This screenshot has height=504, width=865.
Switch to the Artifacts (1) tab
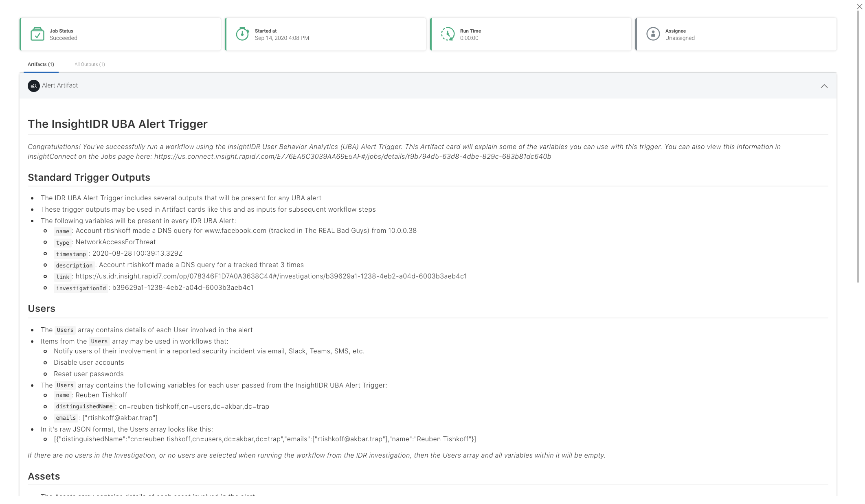click(41, 64)
